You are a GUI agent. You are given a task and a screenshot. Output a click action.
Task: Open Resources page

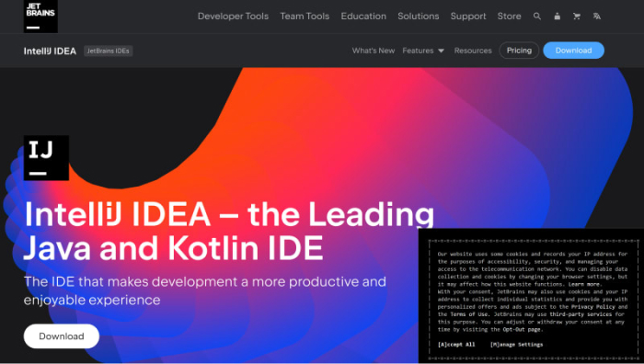473,51
